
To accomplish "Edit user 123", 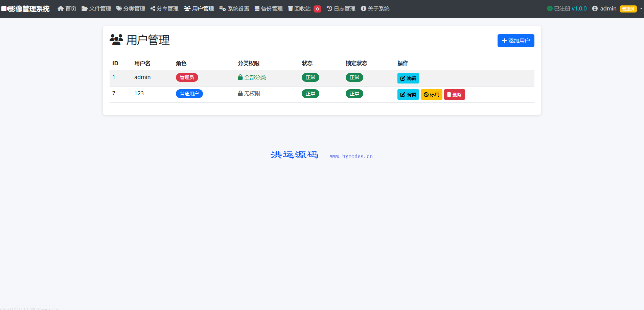I will click(408, 95).
